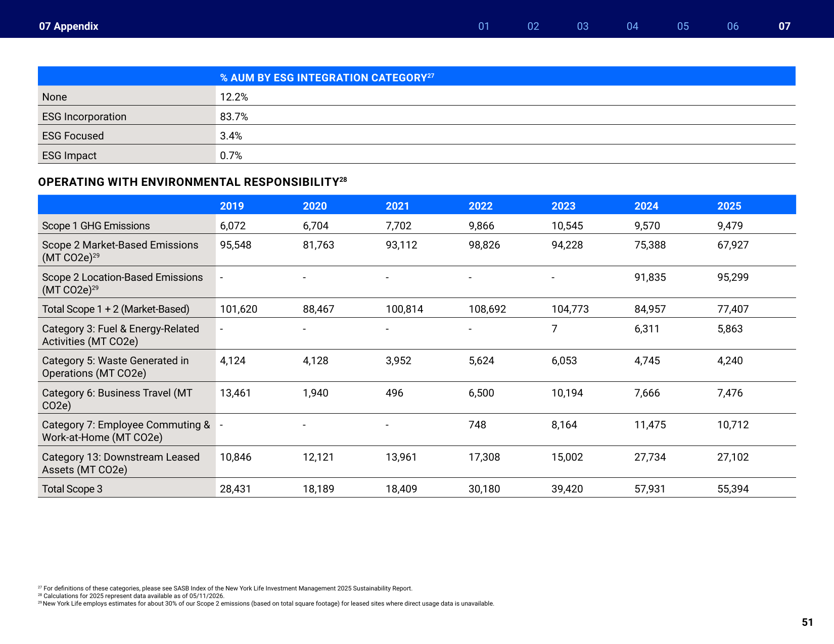Click the 'ESG Impact' row label
The image size is (834, 644).
(x=69, y=156)
